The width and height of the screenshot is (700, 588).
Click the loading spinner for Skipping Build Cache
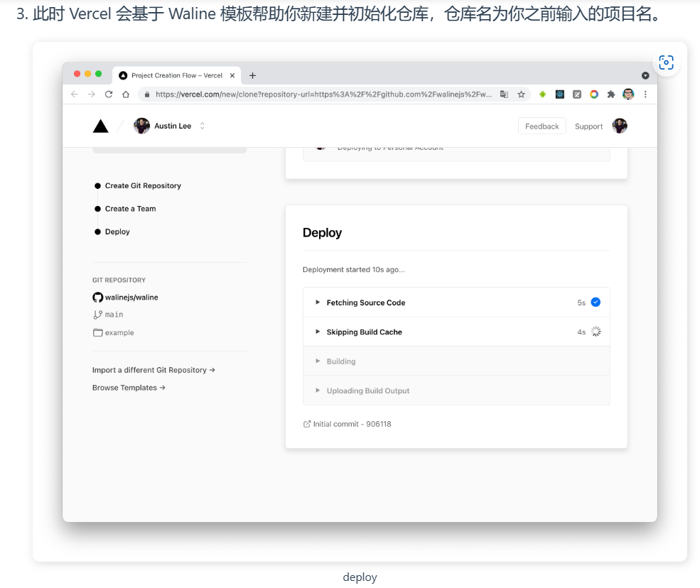(596, 332)
